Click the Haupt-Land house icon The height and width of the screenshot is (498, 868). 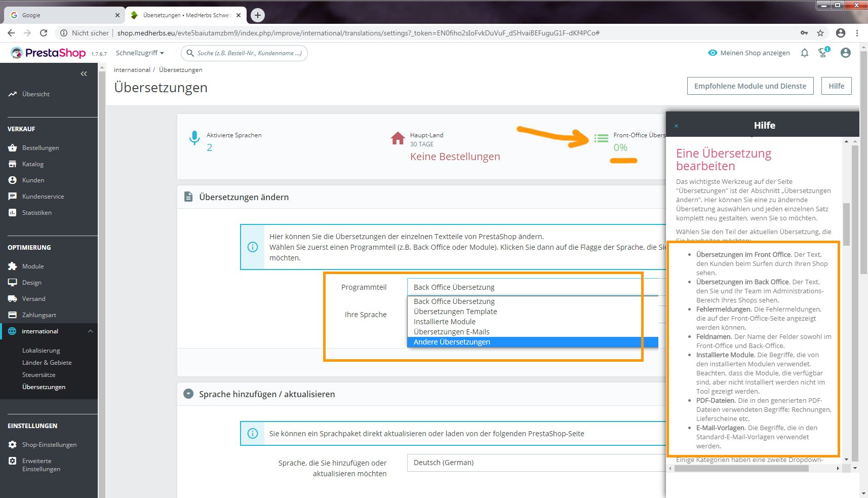tap(398, 138)
